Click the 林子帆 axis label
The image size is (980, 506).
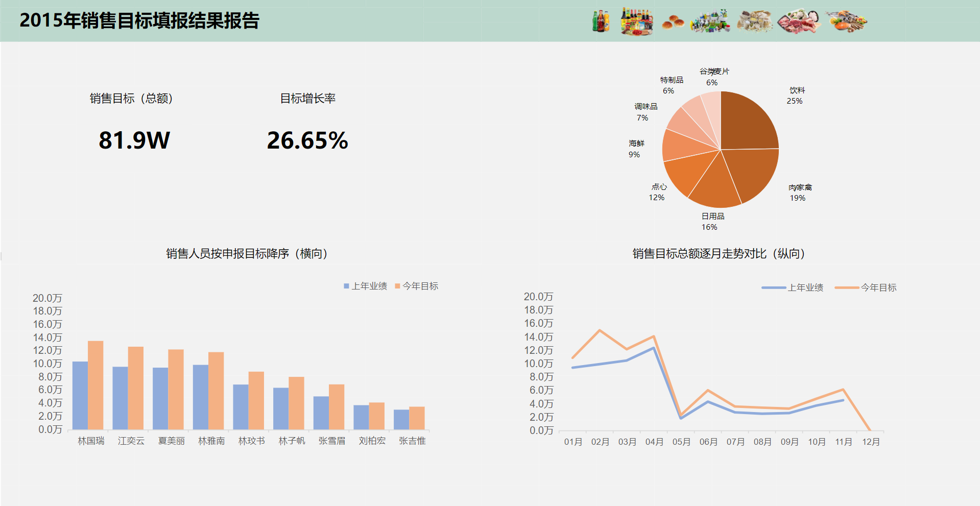pos(292,441)
